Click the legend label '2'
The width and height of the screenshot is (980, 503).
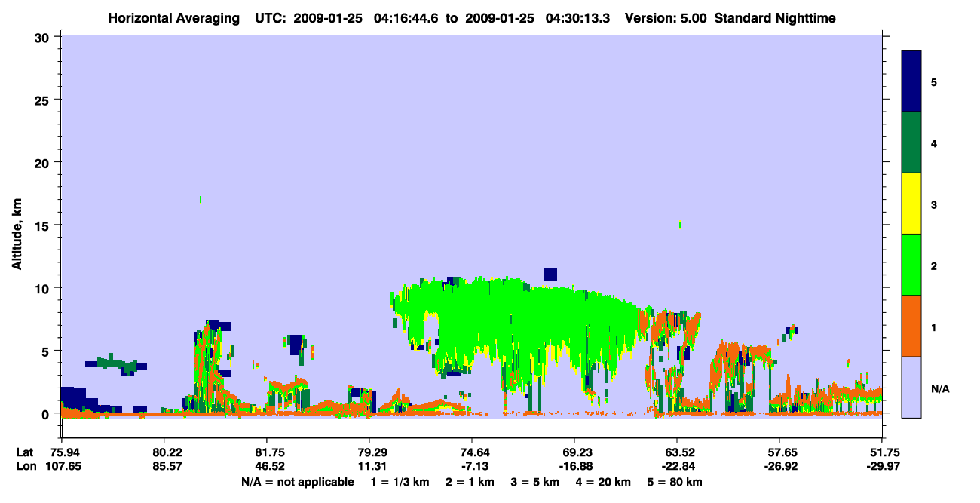934,266
